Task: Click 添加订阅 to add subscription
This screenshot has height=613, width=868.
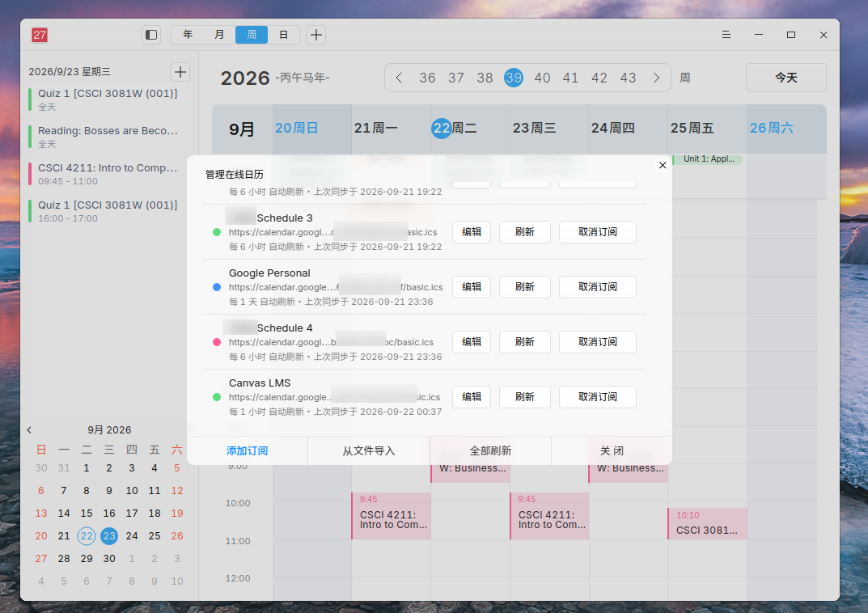Action: coord(247,451)
